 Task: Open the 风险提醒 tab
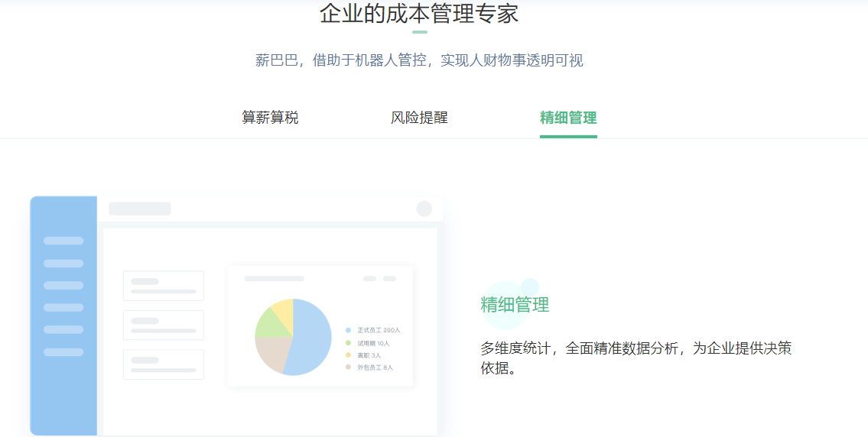[x=419, y=118]
